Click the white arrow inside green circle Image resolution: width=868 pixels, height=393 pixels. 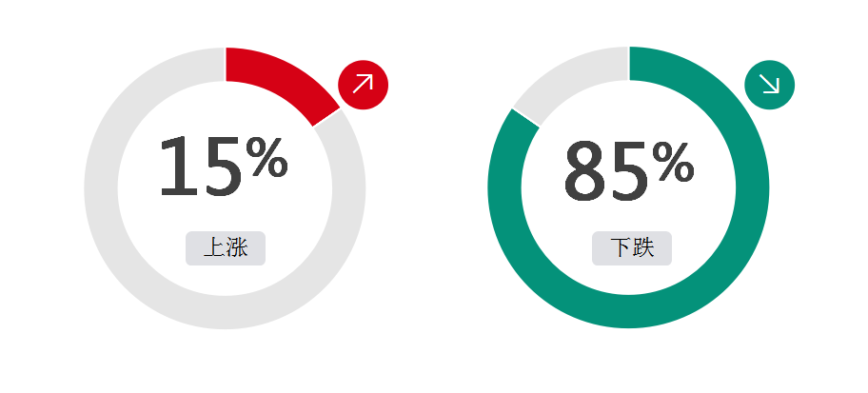click(769, 84)
